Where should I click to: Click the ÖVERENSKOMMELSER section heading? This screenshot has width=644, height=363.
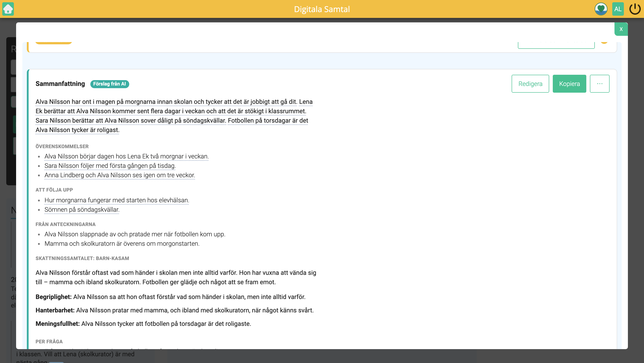click(x=62, y=146)
